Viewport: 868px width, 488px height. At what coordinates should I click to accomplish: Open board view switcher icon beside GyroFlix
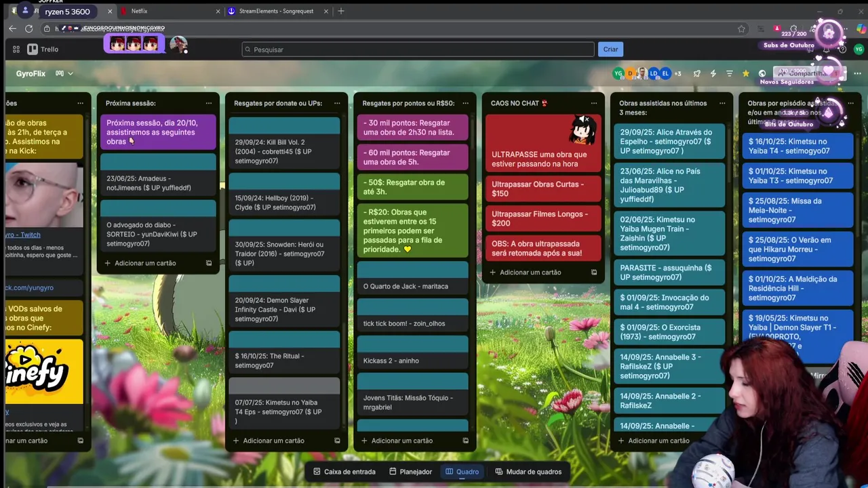click(x=60, y=73)
